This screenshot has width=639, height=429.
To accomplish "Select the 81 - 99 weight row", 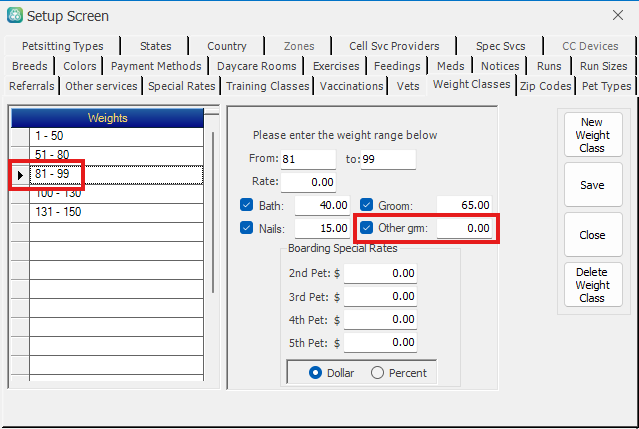I will [116, 175].
